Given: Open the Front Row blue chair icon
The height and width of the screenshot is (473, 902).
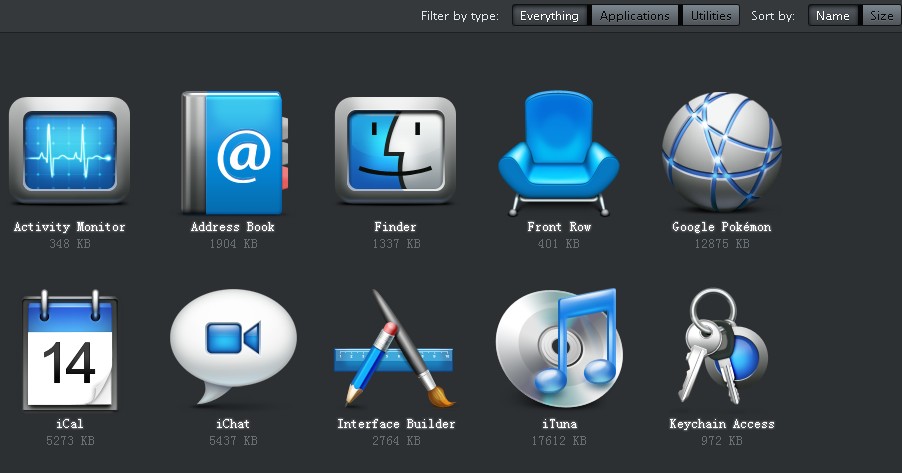Looking at the screenshot, I should click(x=558, y=153).
